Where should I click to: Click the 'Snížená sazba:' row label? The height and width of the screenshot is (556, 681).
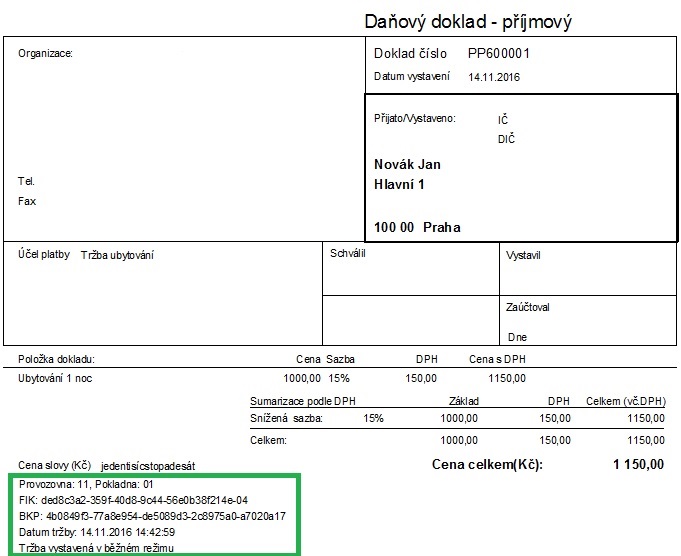pos(287,418)
